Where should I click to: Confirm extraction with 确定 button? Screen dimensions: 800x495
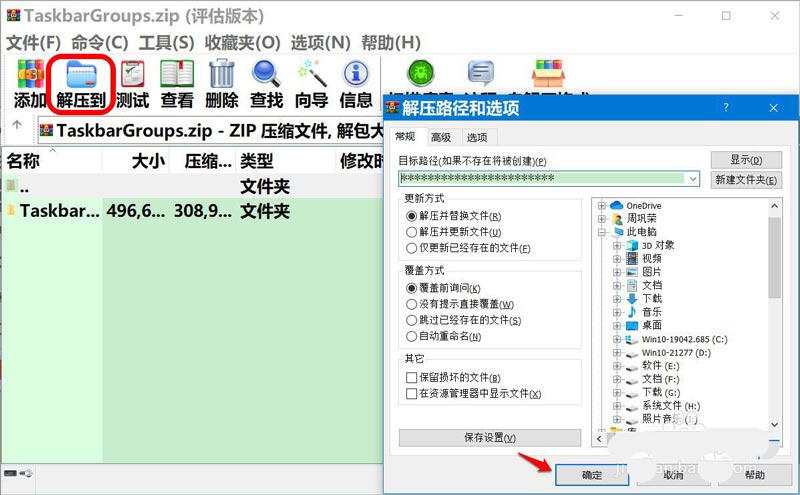point(592,475)
